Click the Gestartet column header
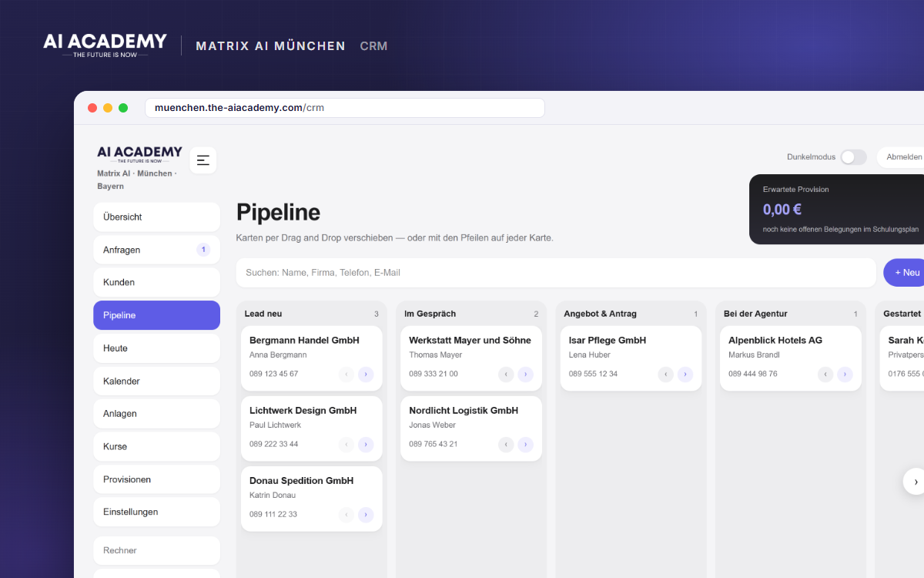 pyautogui.click(x=902, y=314)
